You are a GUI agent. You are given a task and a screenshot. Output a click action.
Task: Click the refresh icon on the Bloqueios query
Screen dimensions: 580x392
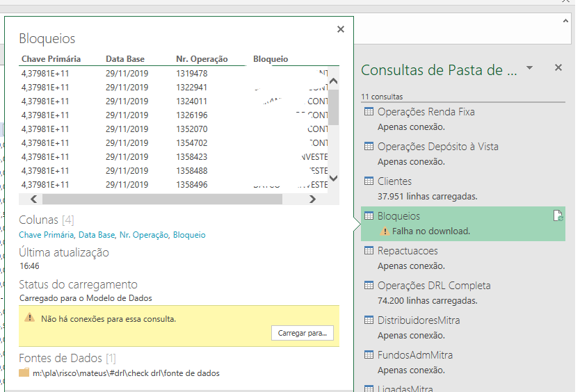(x=558, y=215)
